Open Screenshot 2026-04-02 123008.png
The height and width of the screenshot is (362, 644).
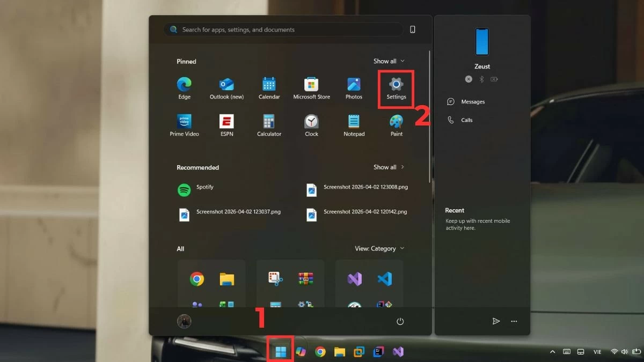356,189
